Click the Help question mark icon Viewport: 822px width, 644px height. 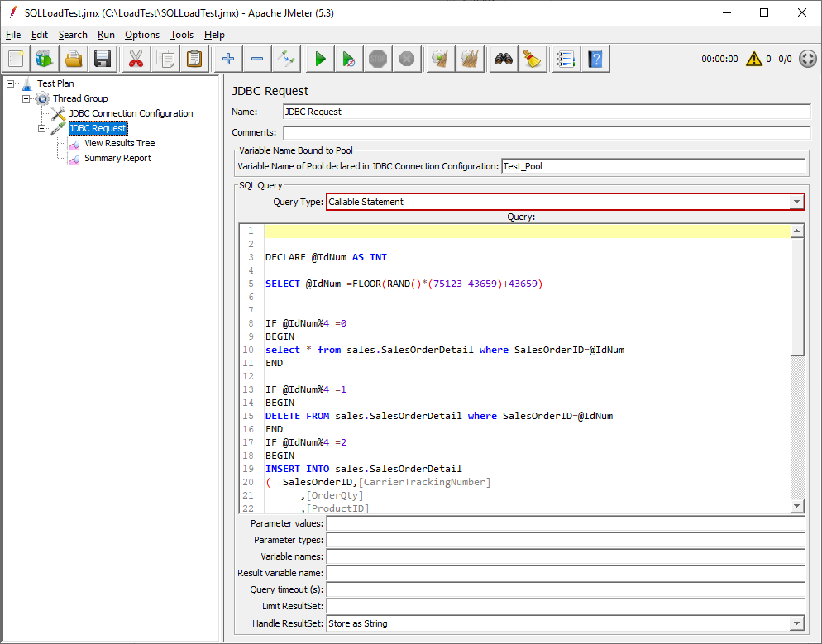coord(595,59)
